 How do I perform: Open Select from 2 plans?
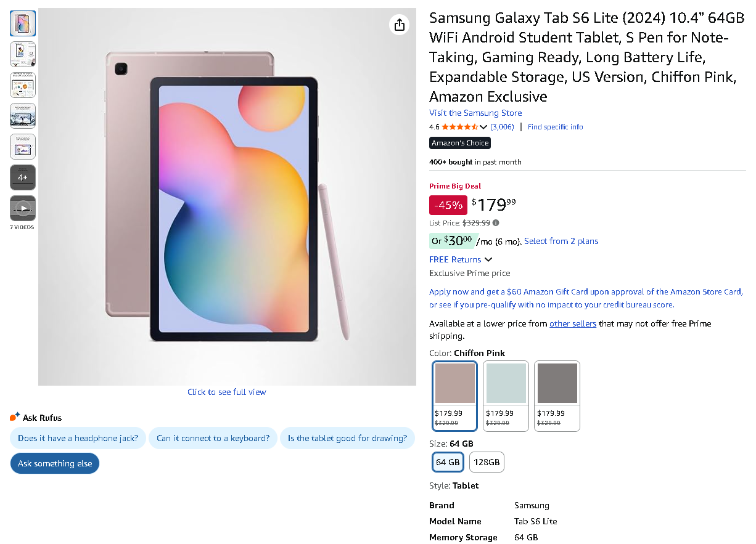tap(561, 241)
